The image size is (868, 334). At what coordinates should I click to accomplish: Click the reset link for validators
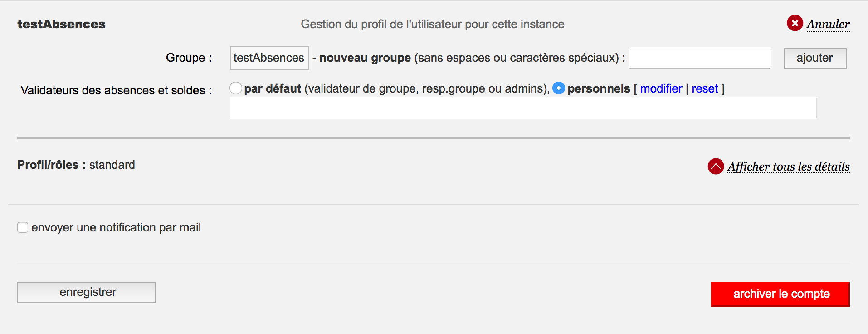click(704, 88)
